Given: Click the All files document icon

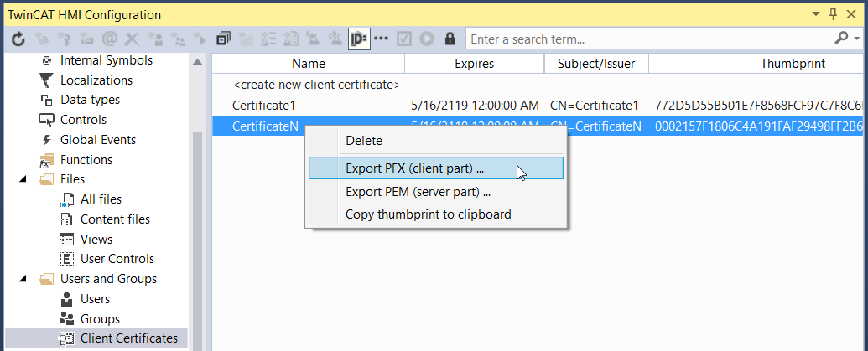Looking at the screenshot, I should pyautogui.click(x=66, y=199).
